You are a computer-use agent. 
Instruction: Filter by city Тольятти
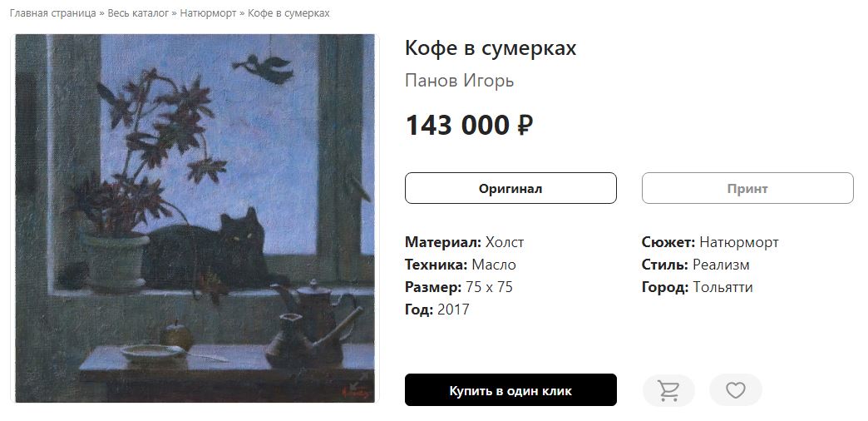click(723, 288)
